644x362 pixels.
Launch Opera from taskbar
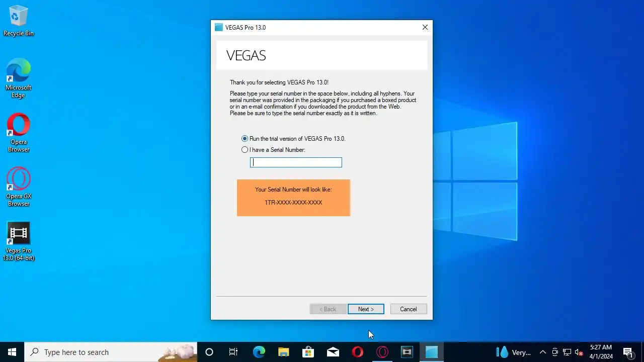[358, 352]
